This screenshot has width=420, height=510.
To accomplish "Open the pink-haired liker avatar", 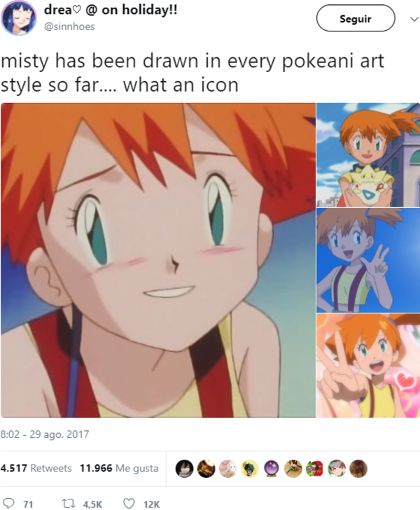I will (x=228, y=469).
